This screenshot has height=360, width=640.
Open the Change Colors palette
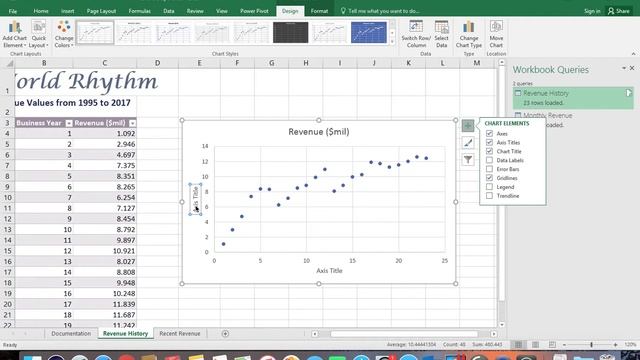click(64, 34)
